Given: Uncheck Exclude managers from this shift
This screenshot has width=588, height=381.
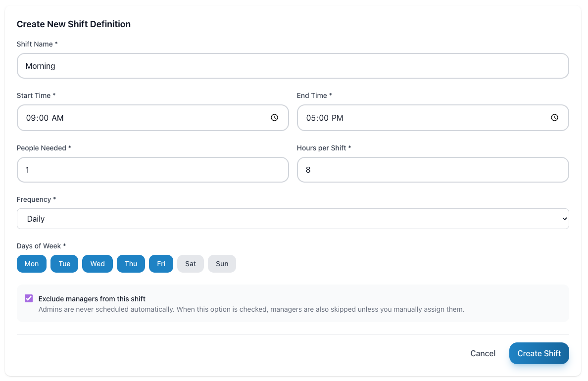Looking at the screenshot, I should (29, 298).
